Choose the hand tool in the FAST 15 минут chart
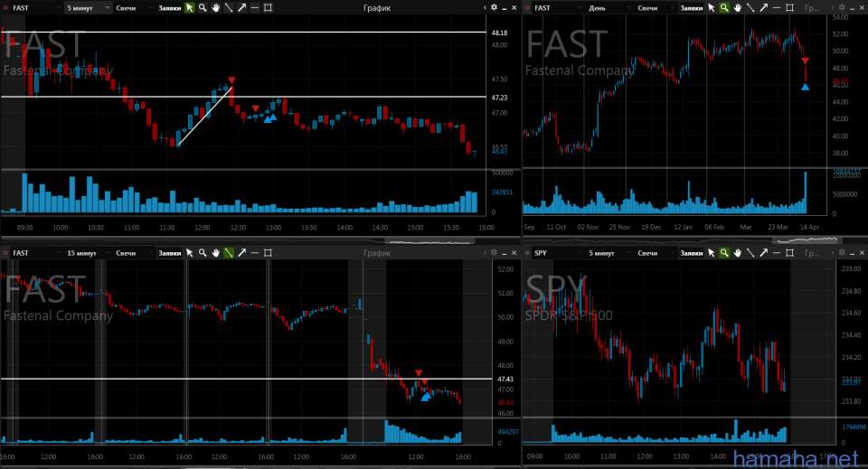The width and height of the screenshot is (868, 469). click(216, 253)
